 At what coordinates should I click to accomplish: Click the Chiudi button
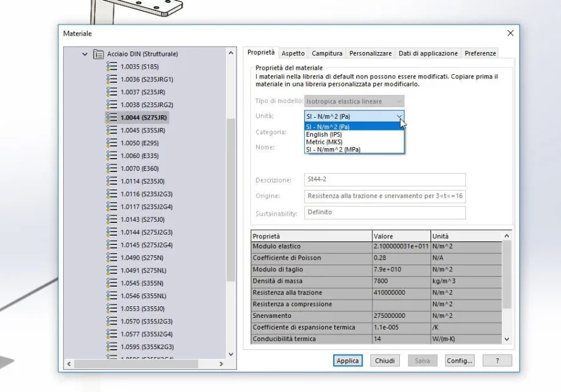(x=385, y=361)
